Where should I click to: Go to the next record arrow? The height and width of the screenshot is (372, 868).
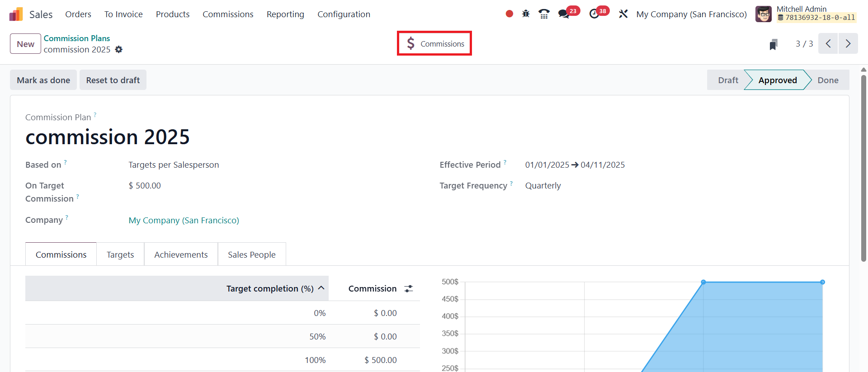(848, 44)
